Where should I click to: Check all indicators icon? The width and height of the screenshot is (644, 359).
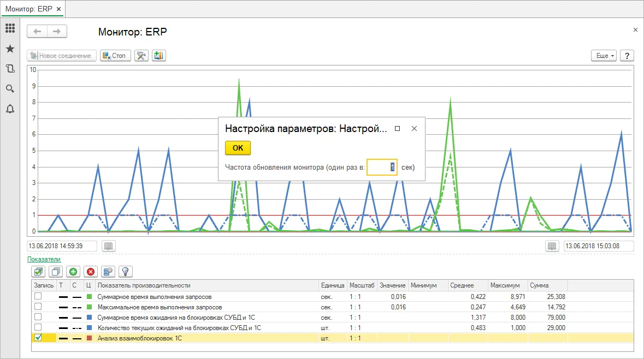point(39,271)
